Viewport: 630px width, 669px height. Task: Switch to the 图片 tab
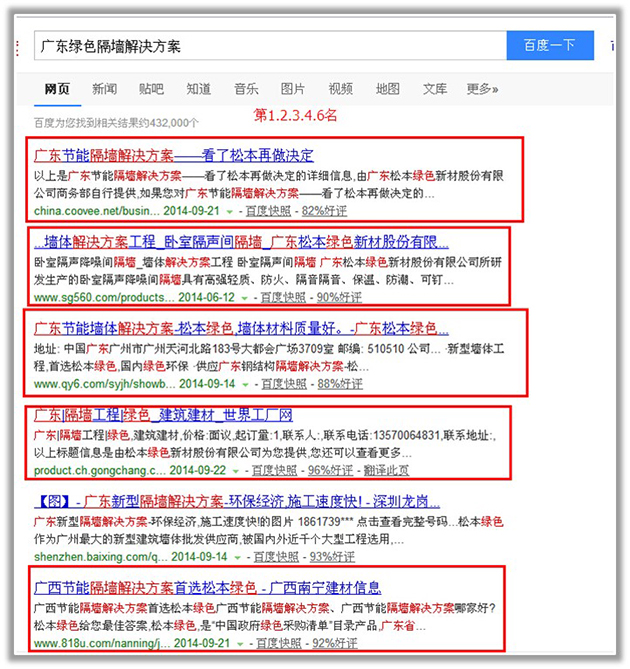(x=293, y=89)
